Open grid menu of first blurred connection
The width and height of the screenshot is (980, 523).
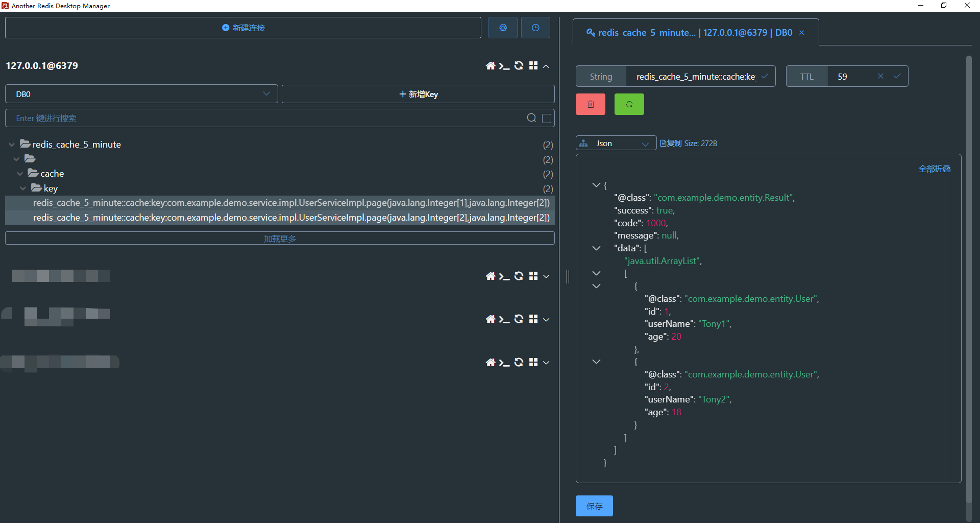coord(533,276)
